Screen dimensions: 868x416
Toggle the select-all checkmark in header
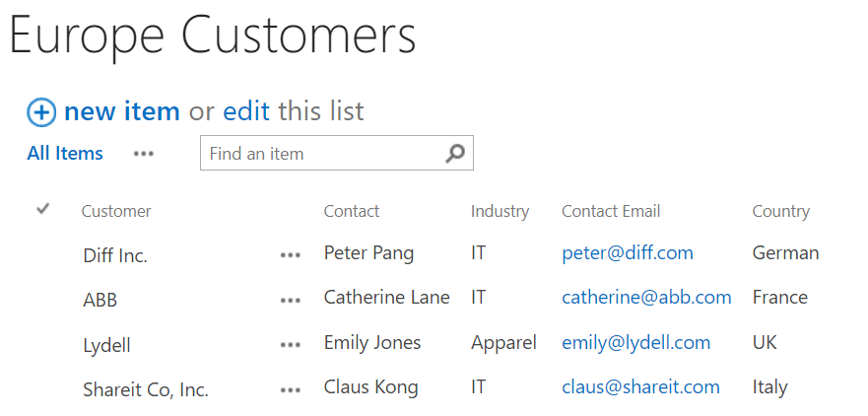click(x=42, y=209)
